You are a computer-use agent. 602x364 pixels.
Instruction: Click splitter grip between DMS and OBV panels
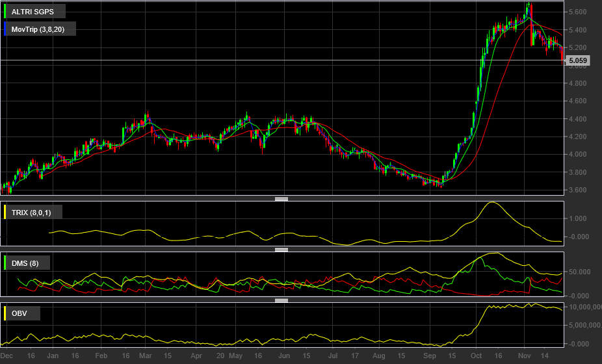point(281,300)
